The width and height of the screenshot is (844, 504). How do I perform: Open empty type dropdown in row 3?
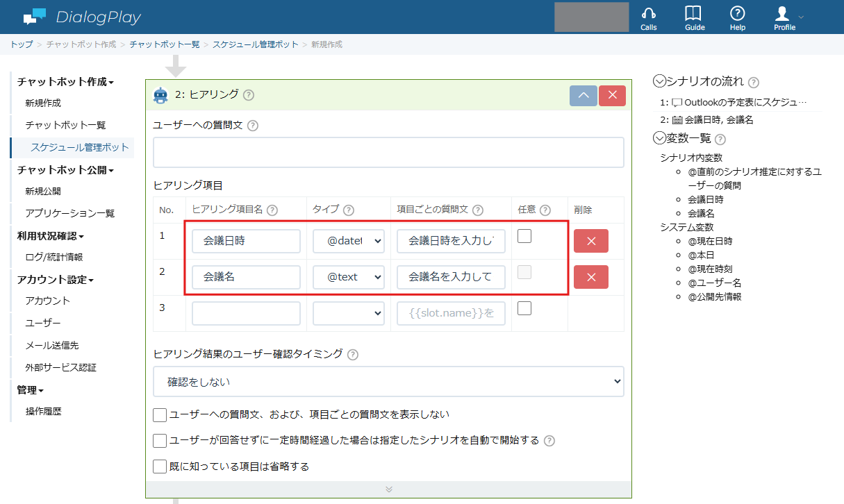point(349,313)
